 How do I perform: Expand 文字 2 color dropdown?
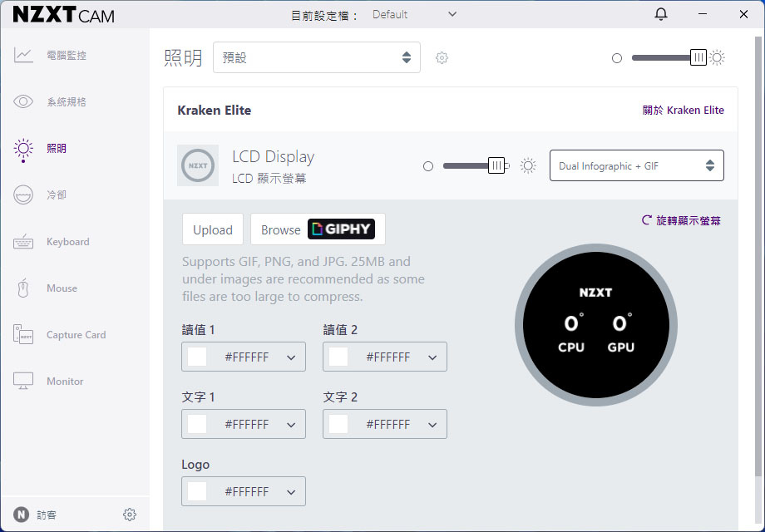[384, 424]
